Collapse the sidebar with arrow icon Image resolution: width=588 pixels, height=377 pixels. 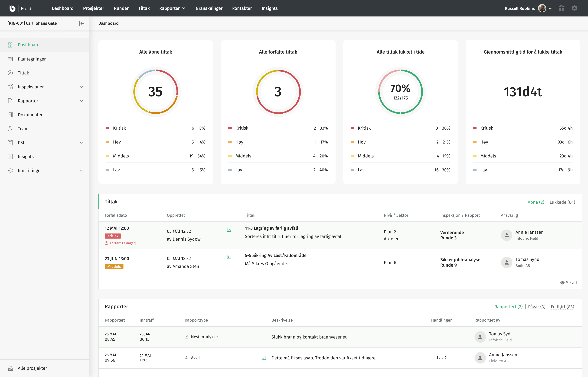[x=82, y=23]
